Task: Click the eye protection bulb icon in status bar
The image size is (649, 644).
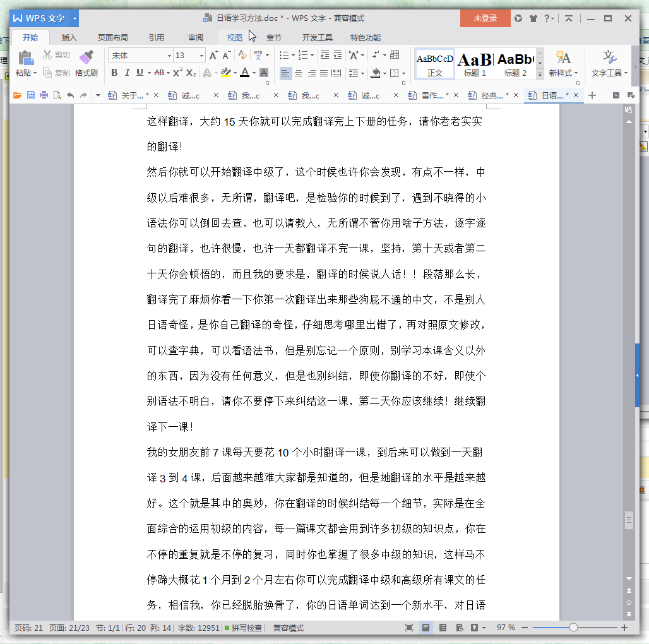Action: coord(474,628)
